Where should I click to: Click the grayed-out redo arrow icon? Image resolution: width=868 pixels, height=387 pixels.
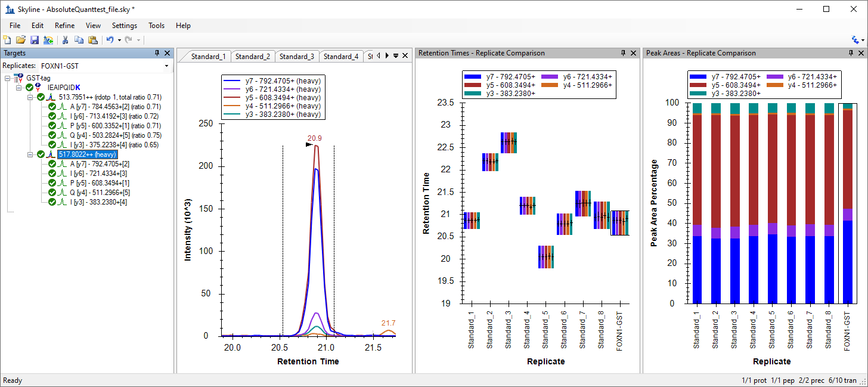click(x=129, y=40)
